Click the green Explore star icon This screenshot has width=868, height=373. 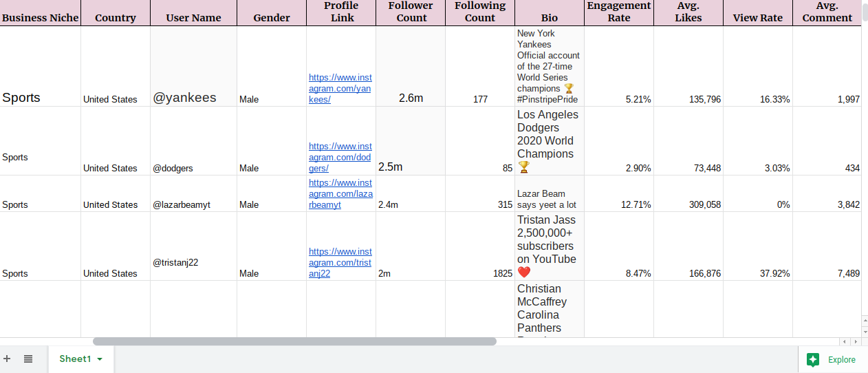(x=813, y=359)
